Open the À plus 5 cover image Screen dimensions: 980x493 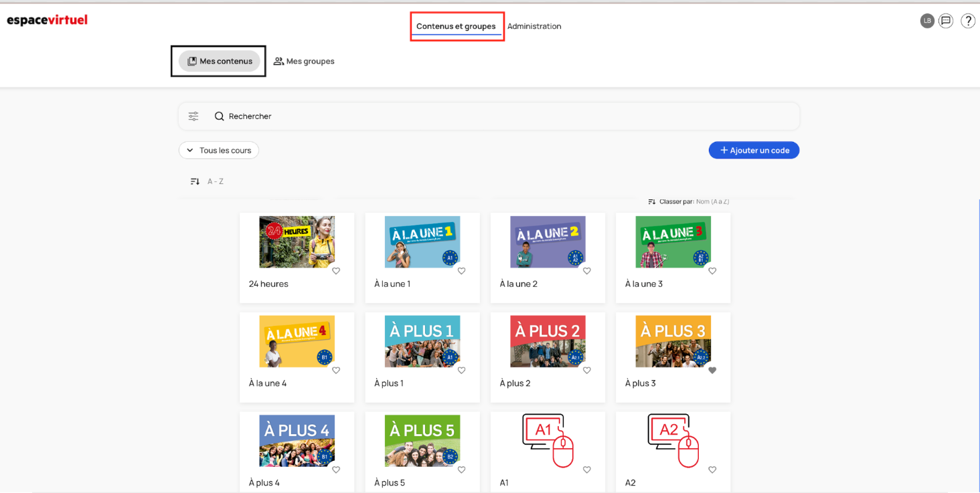(422, 441)
